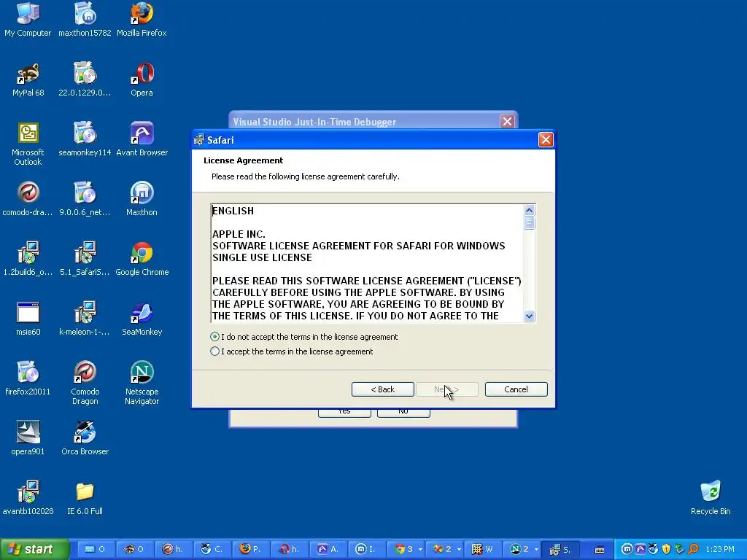
Task: Switch to the Firefox taskbar button
Action: pyautogui.click(x=250, y=550)
